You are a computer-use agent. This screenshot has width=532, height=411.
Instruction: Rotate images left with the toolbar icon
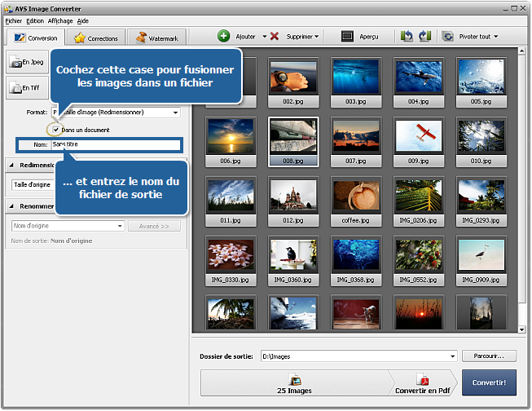(407, 37)
